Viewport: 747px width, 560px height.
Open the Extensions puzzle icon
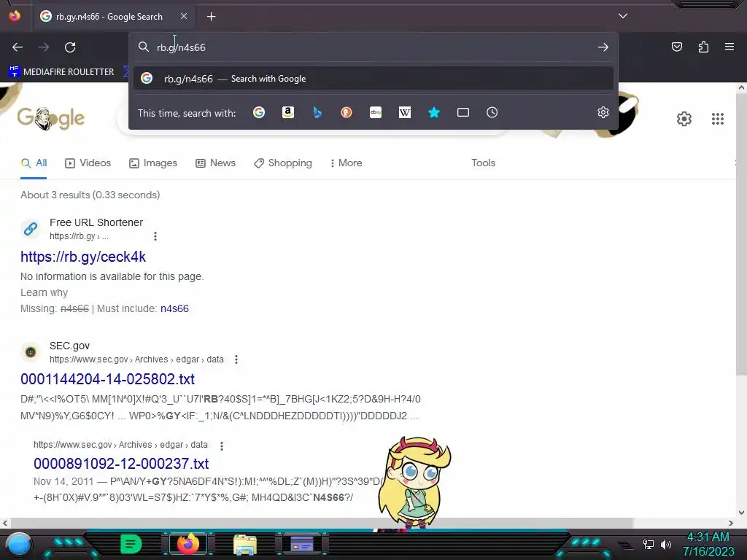click(703, 47)
